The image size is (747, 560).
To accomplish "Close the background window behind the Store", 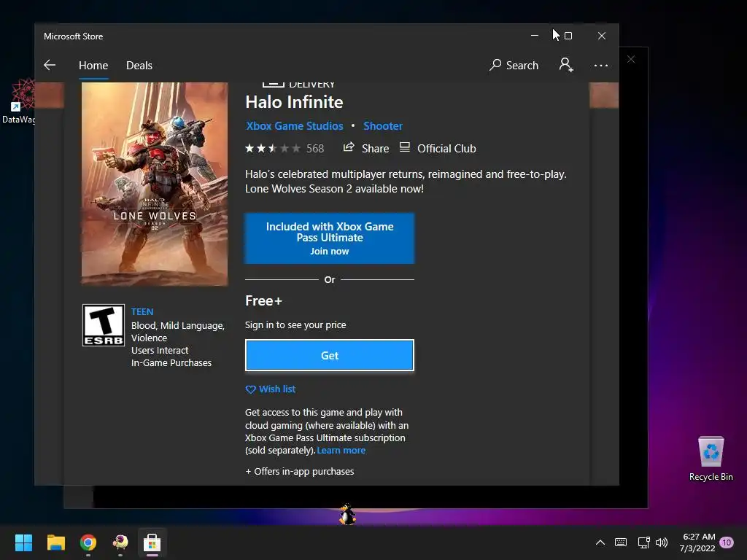I will pos(631,59).
